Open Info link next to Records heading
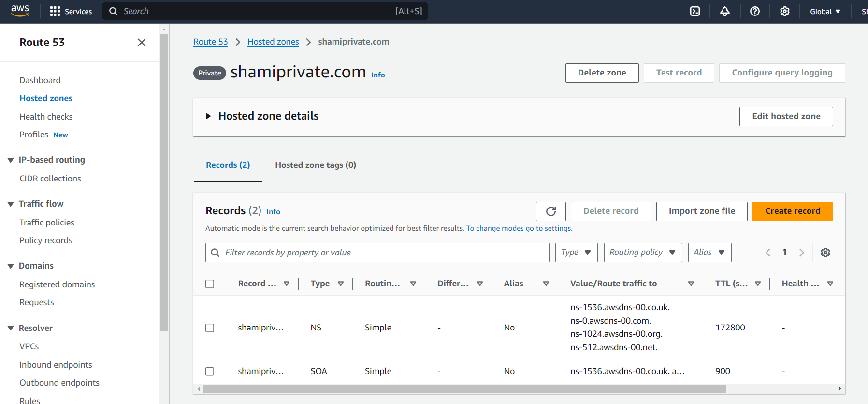The image size is (868, 404). [x=273, y=212]
